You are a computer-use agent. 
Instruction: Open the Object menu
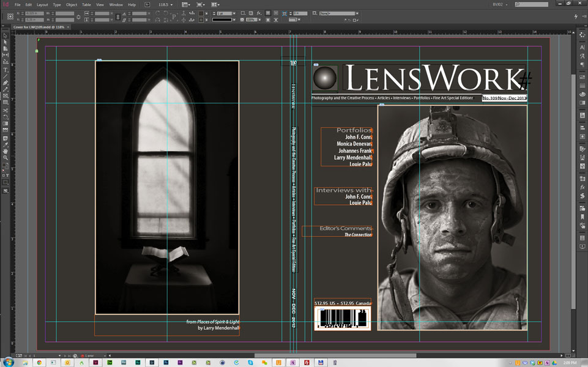[x=71, y=4]
